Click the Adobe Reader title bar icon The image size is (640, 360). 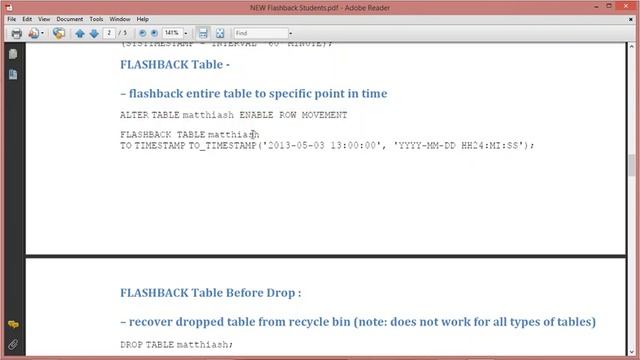click(x=9, y=7)
